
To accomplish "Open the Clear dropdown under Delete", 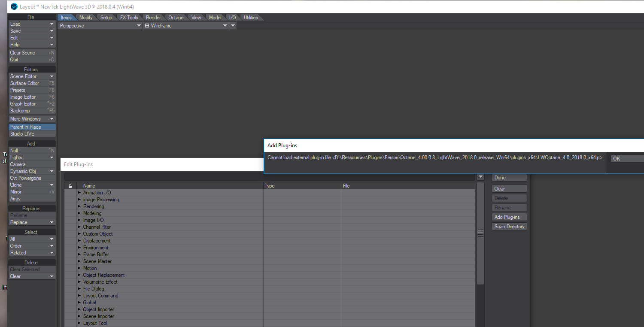I will [x=32, y=276].
